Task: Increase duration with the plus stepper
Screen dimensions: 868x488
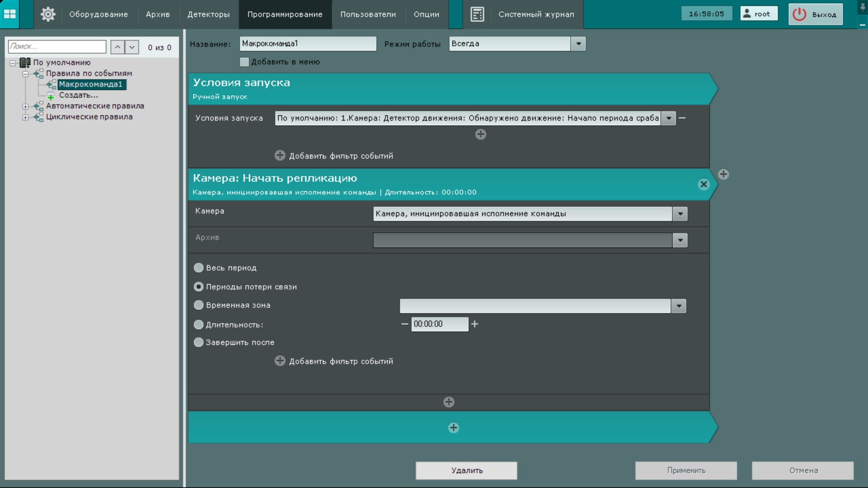Action: click(475, 324)
